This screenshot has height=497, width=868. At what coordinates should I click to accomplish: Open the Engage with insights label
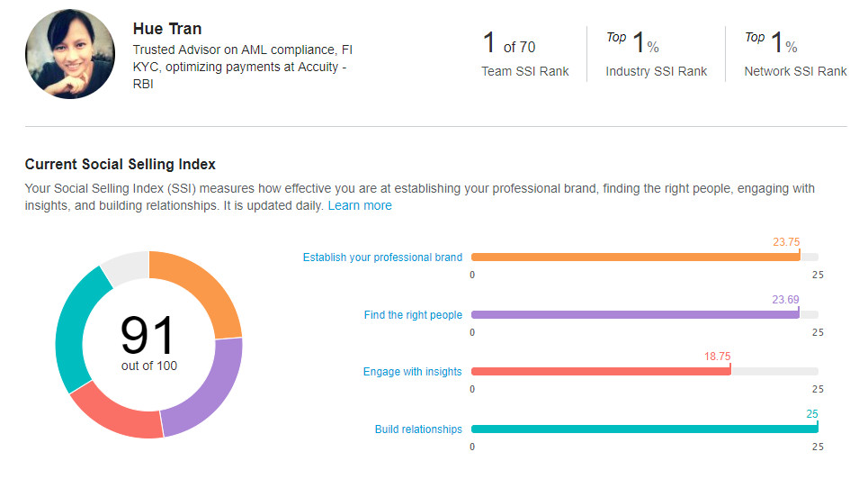click(412, 371)
